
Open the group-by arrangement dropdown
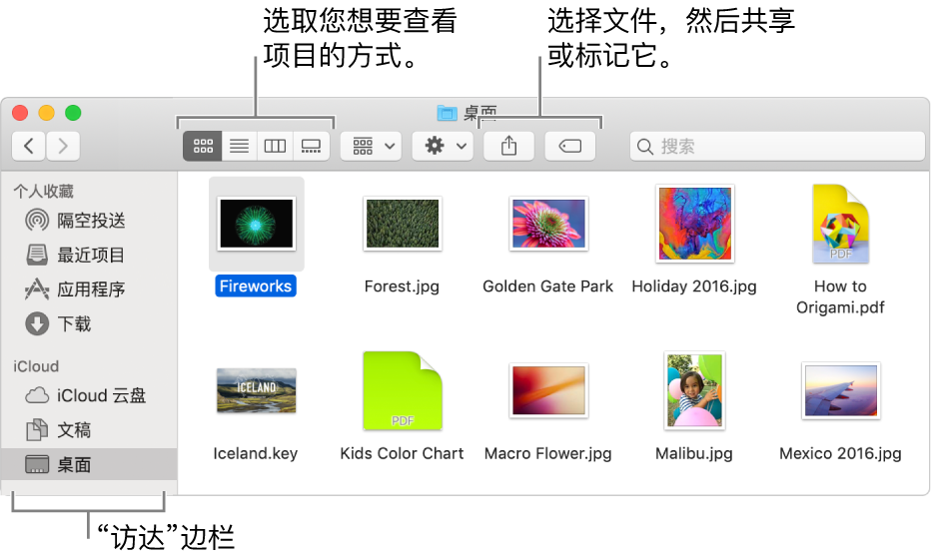coord(372,147)
